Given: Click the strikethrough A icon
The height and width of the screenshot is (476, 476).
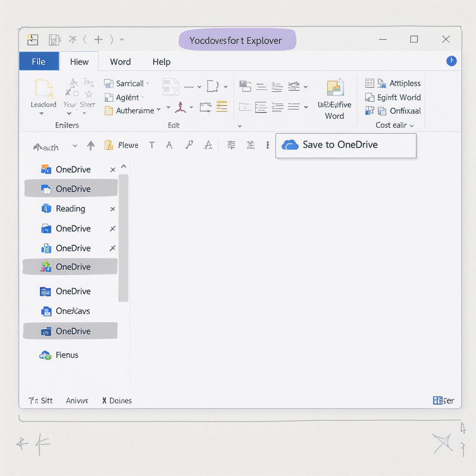Looking at the screenshot, I should [208, 145].
